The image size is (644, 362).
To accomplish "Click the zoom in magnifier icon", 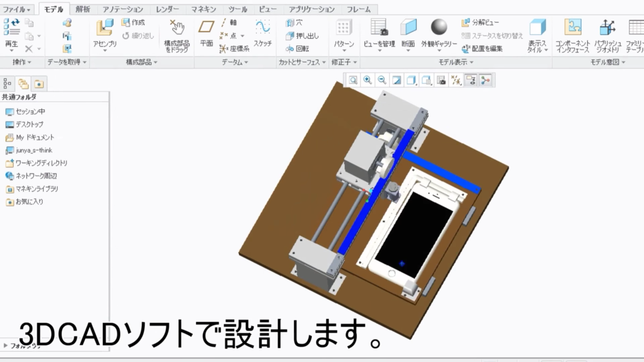I will point(367,81).
